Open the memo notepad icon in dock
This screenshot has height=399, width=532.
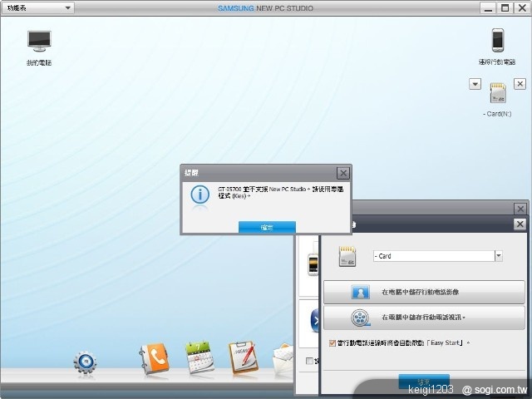[243, 357]
